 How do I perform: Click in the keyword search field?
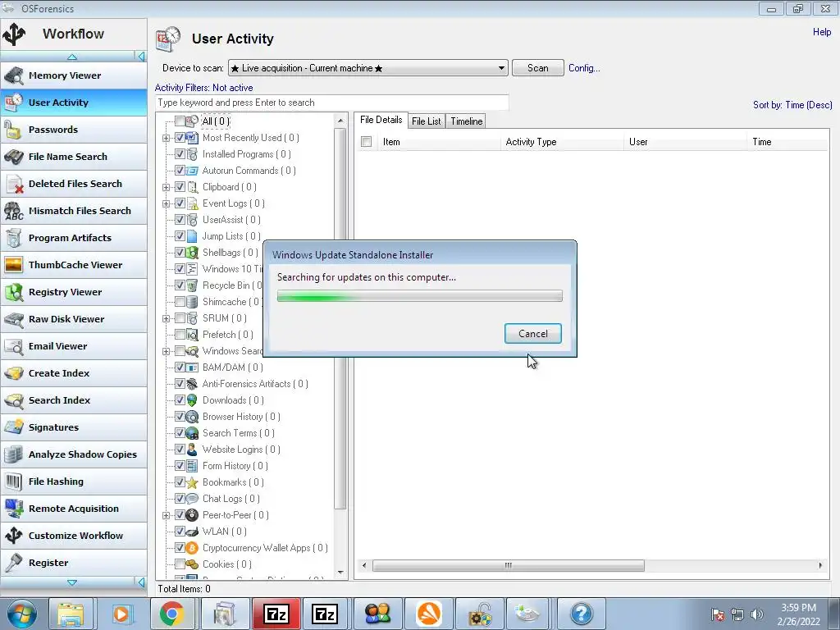pos(332,103)
